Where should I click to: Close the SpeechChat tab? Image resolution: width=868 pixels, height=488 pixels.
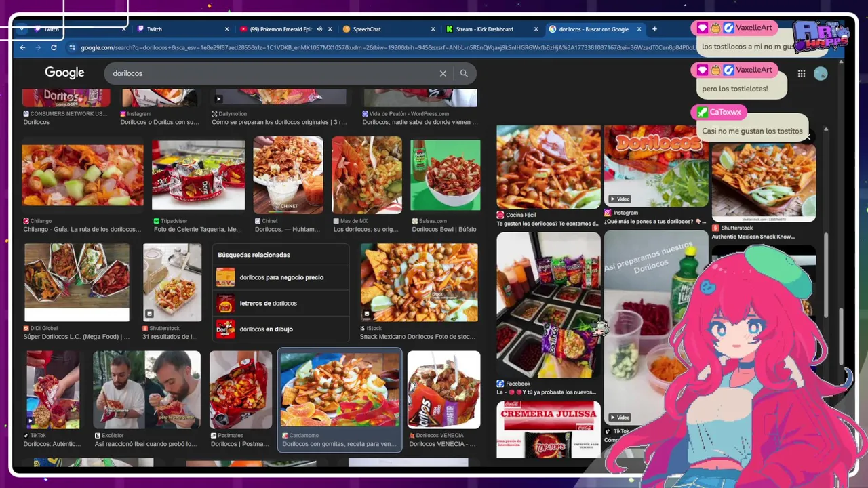point(433,29)
